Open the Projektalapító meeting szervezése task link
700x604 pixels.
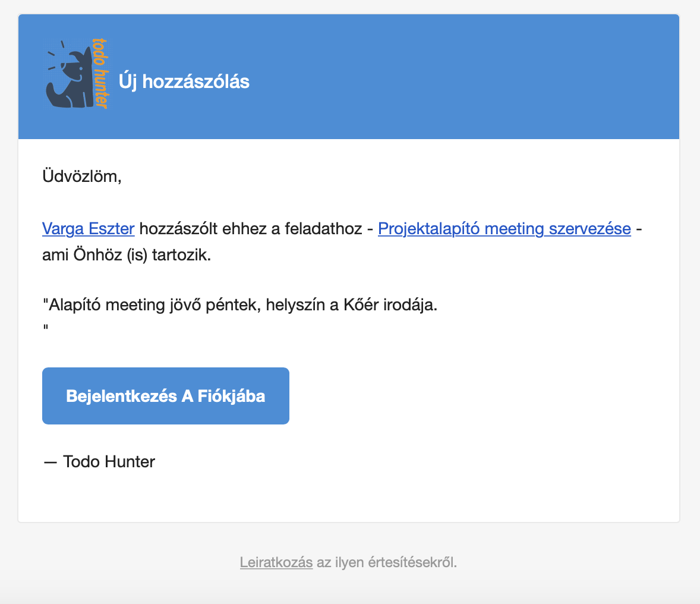pyautogui.click(x=504, y=228)
